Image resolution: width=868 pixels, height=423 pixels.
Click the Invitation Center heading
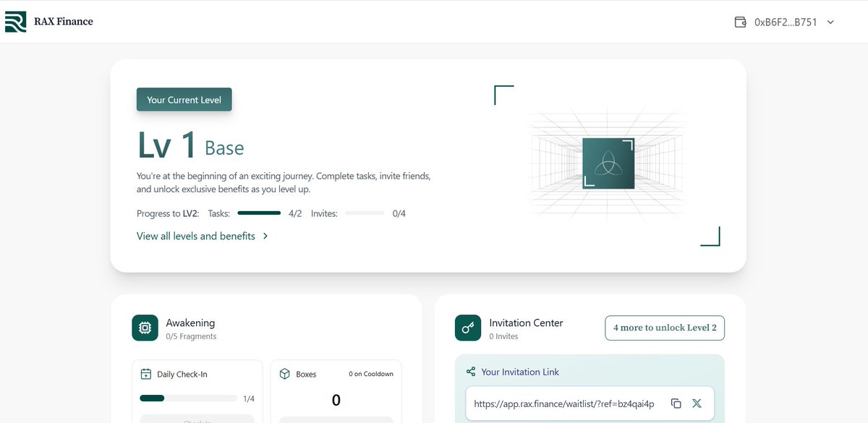(x=526, y=322)
